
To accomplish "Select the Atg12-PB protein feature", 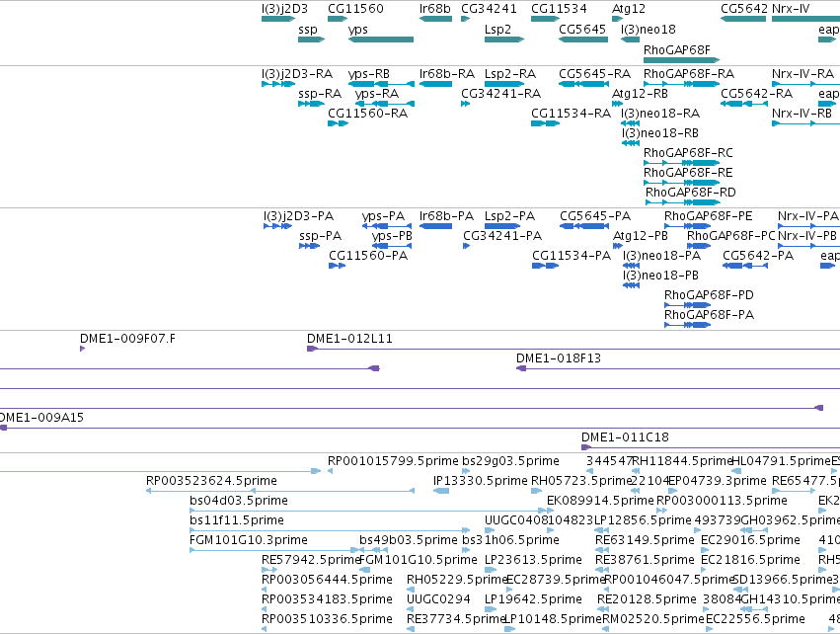I will click(x=618, y=246).
